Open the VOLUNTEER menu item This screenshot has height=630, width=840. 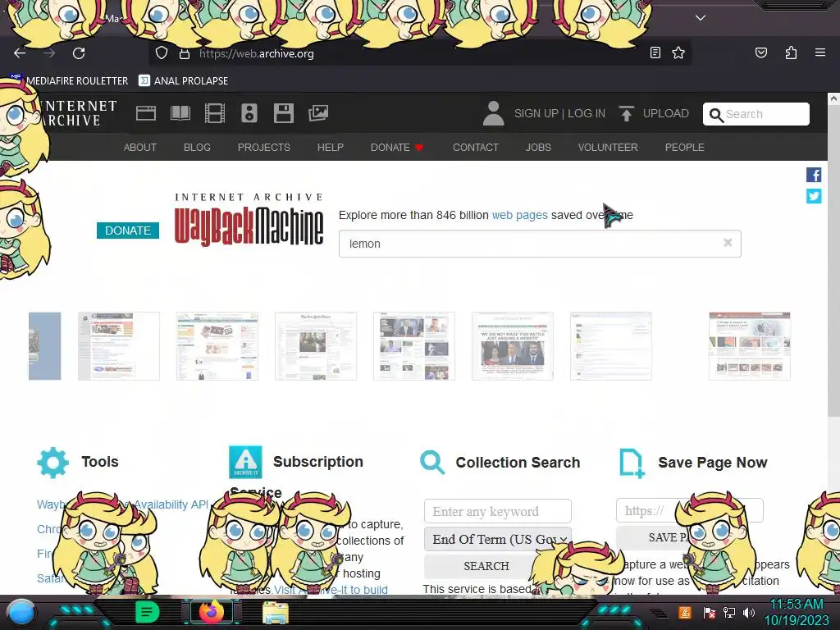click(608, 148)
